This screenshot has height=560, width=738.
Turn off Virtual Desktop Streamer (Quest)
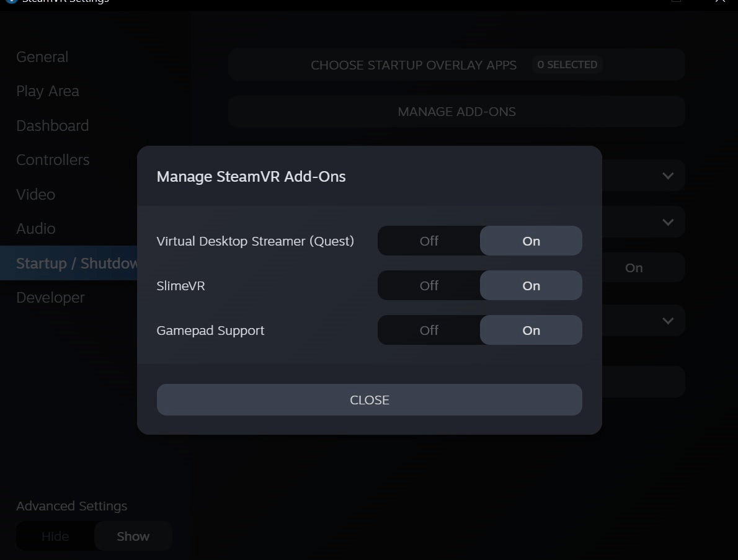pyautogui.click(x=429, y=241)
